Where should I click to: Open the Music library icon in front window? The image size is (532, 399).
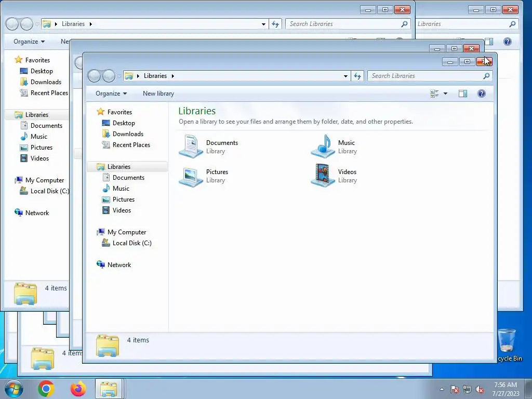(x=323, y=146)
